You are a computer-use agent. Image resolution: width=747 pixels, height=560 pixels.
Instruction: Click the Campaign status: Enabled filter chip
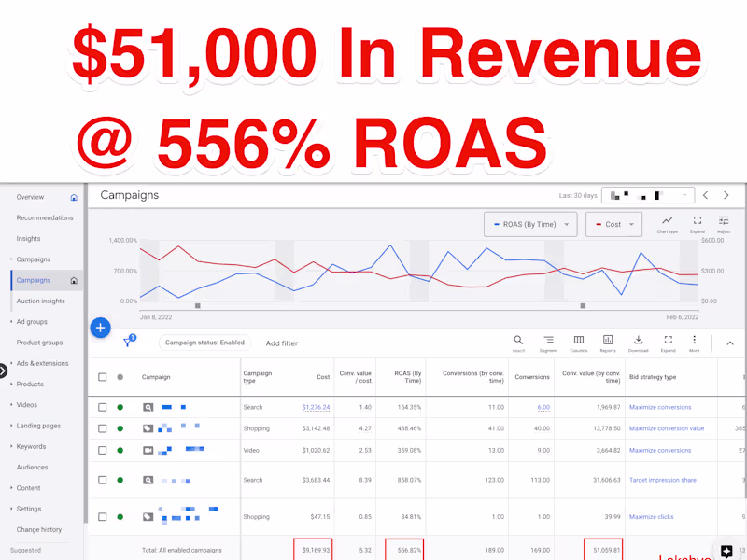pyautogui.click(x=204, y=343)
